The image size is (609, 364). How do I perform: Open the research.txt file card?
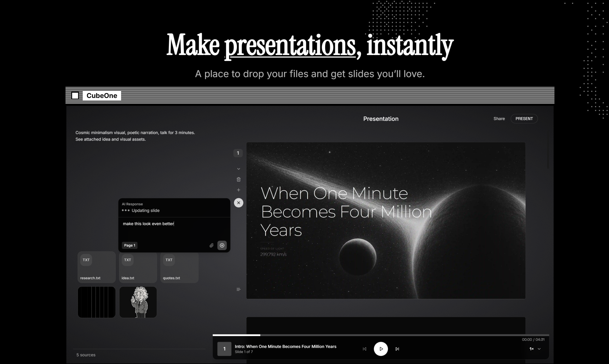pyautogui.click(x=96, y=267)
